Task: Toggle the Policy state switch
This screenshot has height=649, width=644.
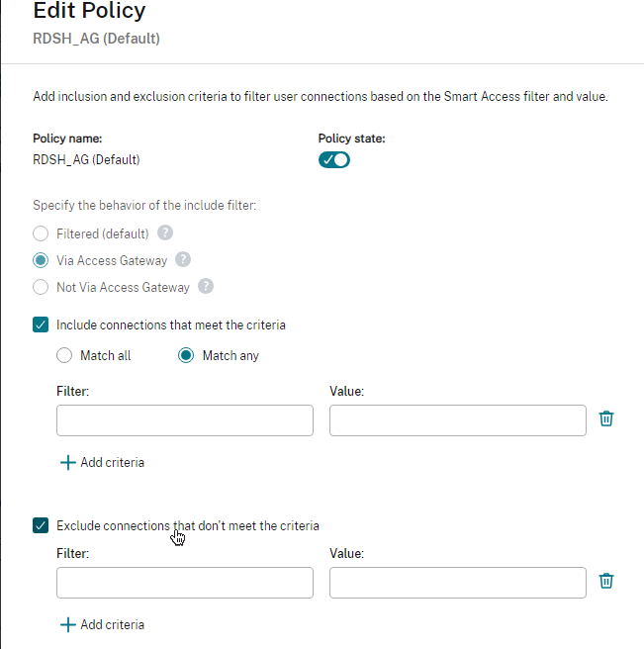Action: (334, 159)
